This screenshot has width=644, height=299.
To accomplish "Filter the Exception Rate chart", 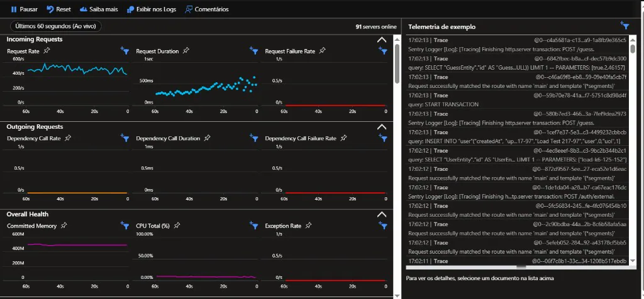I will (x=383, y=225).
